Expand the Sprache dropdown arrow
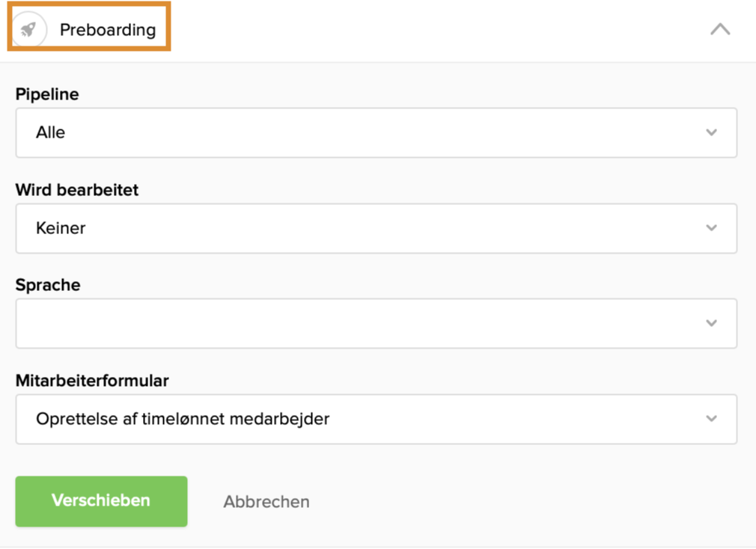Screen dimensions: 756x549 coord(711,323)
